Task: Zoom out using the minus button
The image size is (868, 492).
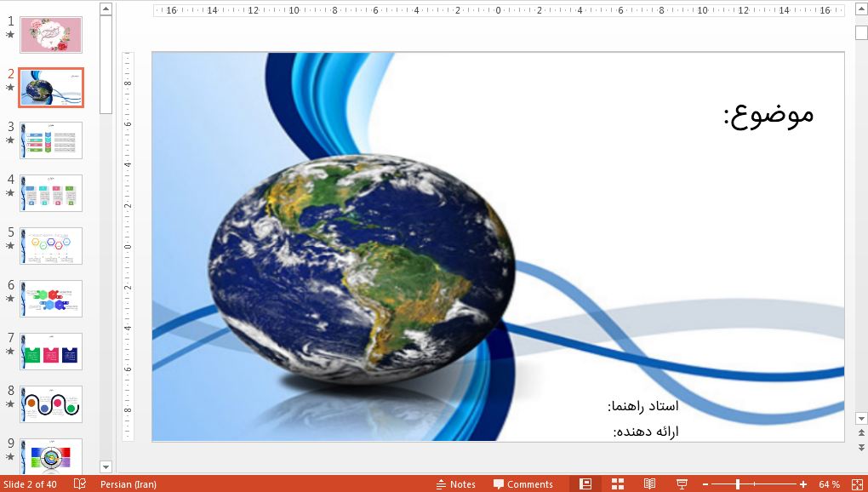Action: click(x=705, y=484)
